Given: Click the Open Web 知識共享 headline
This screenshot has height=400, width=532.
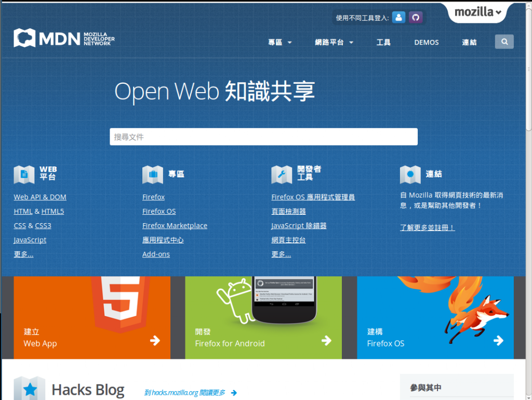Looking at the screenshot, I should coord(215,92).
